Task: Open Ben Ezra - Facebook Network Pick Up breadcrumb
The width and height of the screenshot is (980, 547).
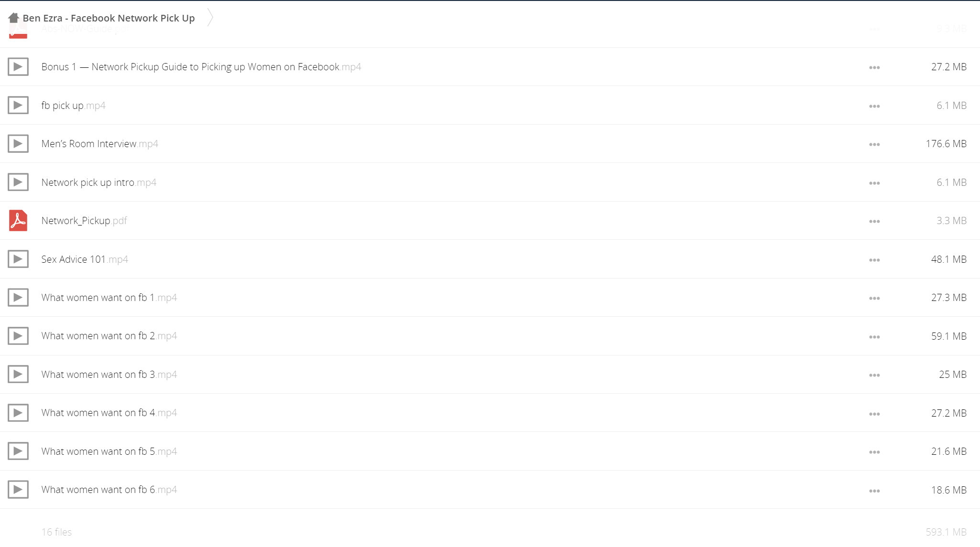Action: [109, 18]
